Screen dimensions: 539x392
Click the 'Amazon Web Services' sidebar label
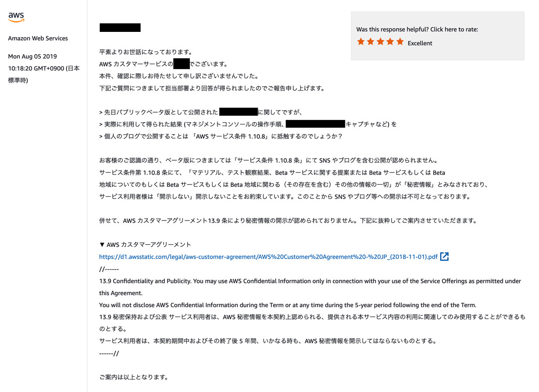coord(38,38)
